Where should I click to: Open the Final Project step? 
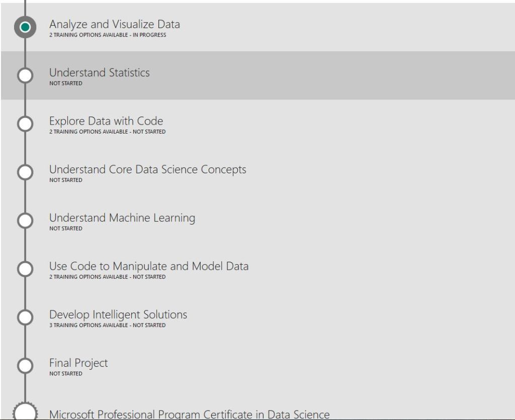78,363
